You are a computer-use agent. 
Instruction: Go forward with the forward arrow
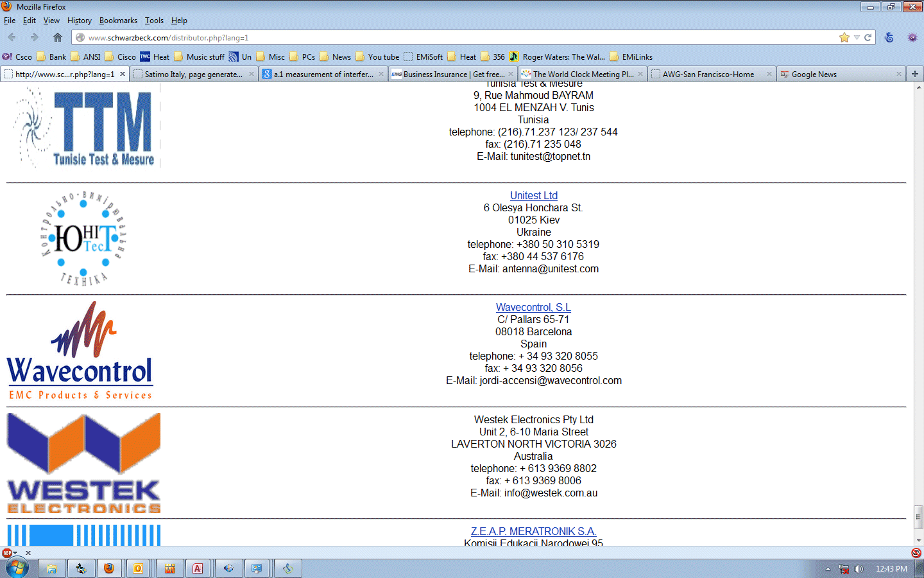point(35,38)
